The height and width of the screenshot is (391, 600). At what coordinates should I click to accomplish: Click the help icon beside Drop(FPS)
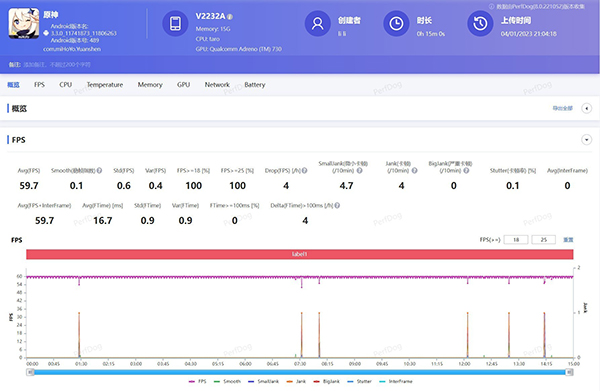[x=305, y=170]
